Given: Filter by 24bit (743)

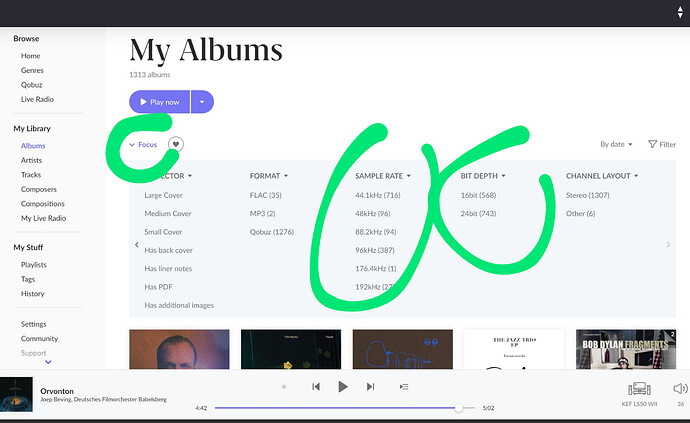Looking at the screenshot, I should [478, 213].
